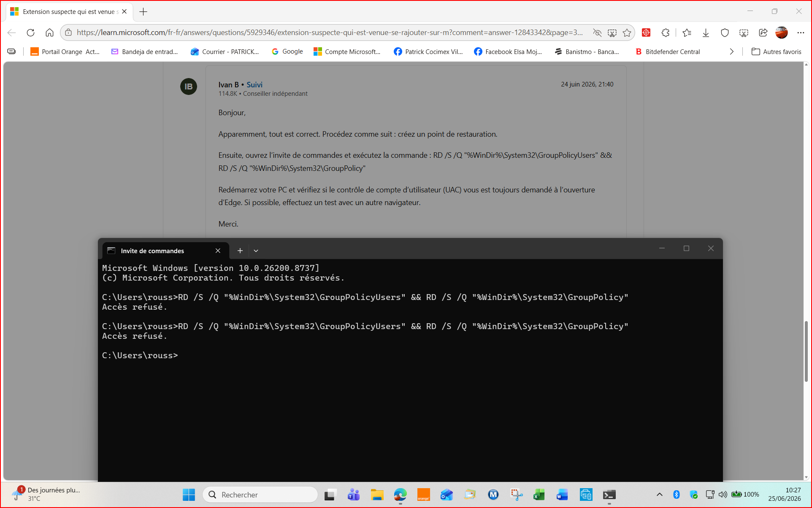Open Edge settings and more menu
Screen dimensions: 812x508
pyautogui.click(x=801, y=32)
